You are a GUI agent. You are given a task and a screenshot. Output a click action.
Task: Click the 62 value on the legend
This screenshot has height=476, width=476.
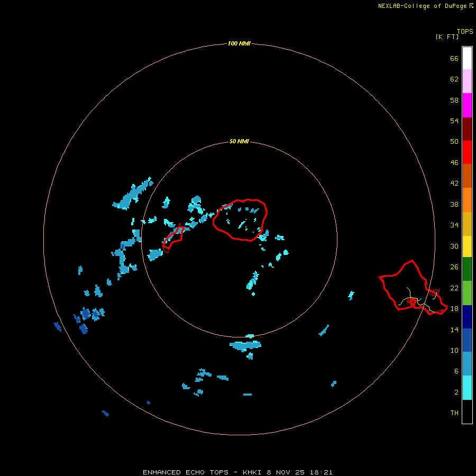[x=454, y=79]
